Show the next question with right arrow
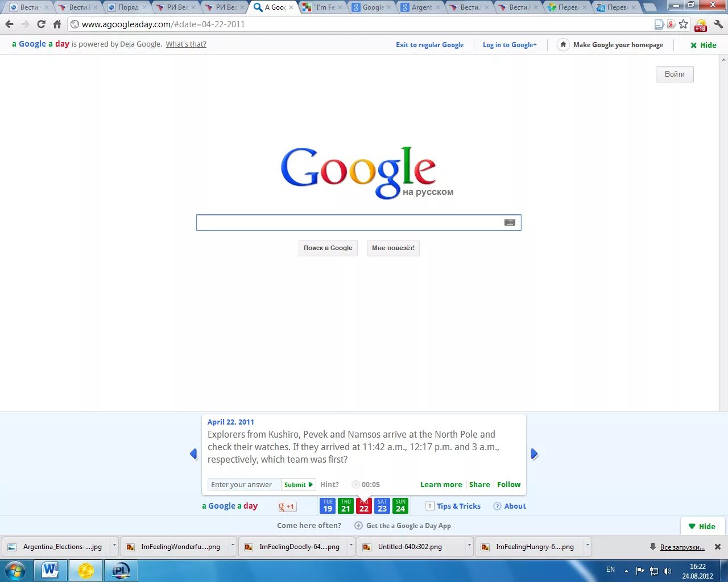 [534, 454]
